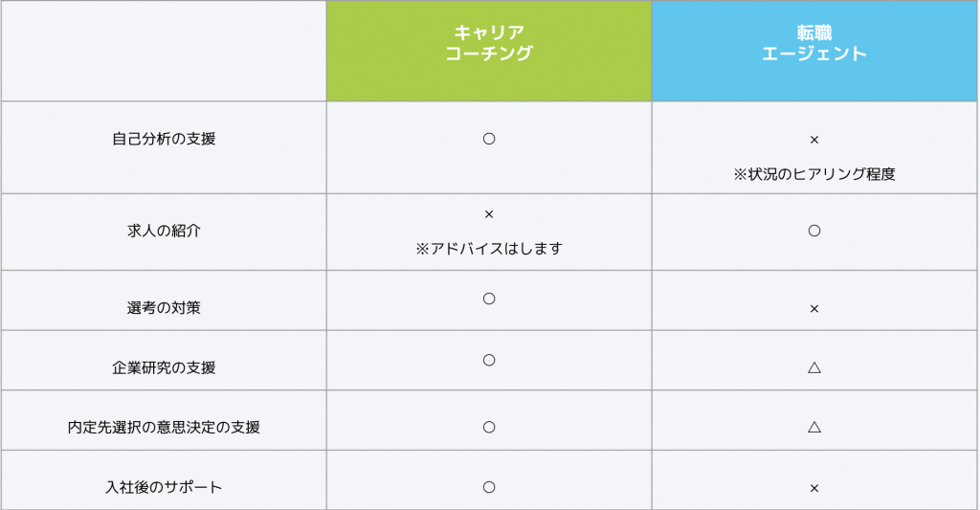The image size is (980, 510).
Task: Select the circle in the 企業研究の支援 coaching cell
Action: [x=489, y=360]
